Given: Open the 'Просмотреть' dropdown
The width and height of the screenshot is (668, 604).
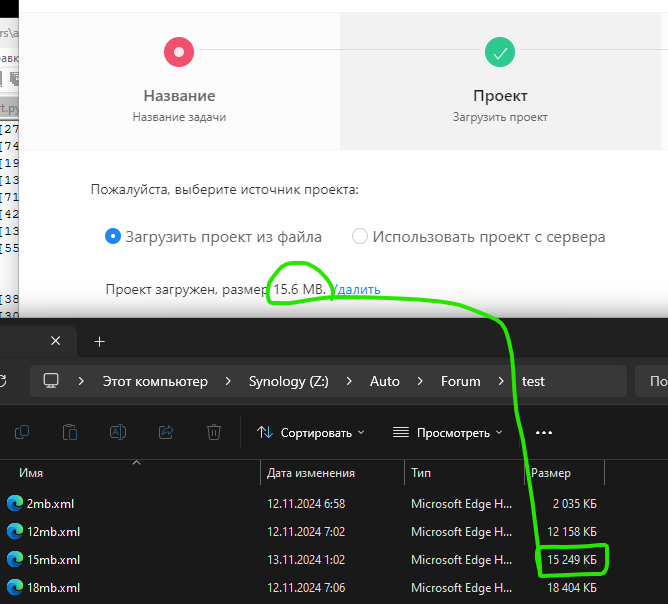Looking at the screenshot, I should [x=448, y=432].
